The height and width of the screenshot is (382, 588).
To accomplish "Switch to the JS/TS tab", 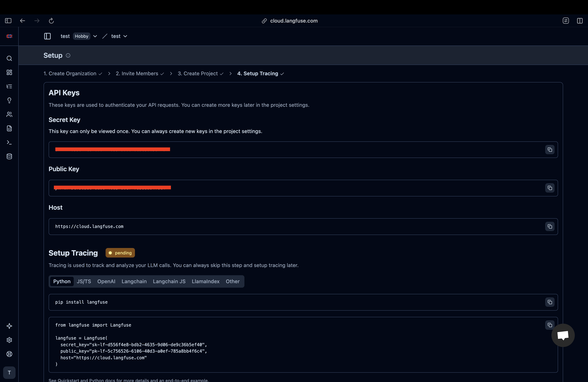I will tap(84, 281).
